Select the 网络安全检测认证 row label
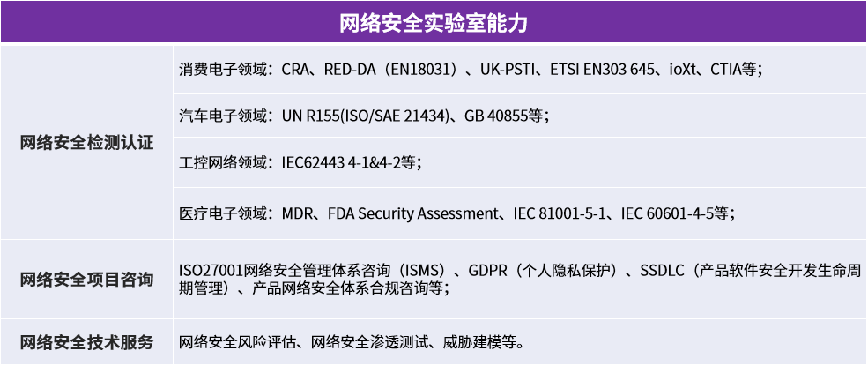The width and height of the screenshot is (868, 366). pos(86,142)
